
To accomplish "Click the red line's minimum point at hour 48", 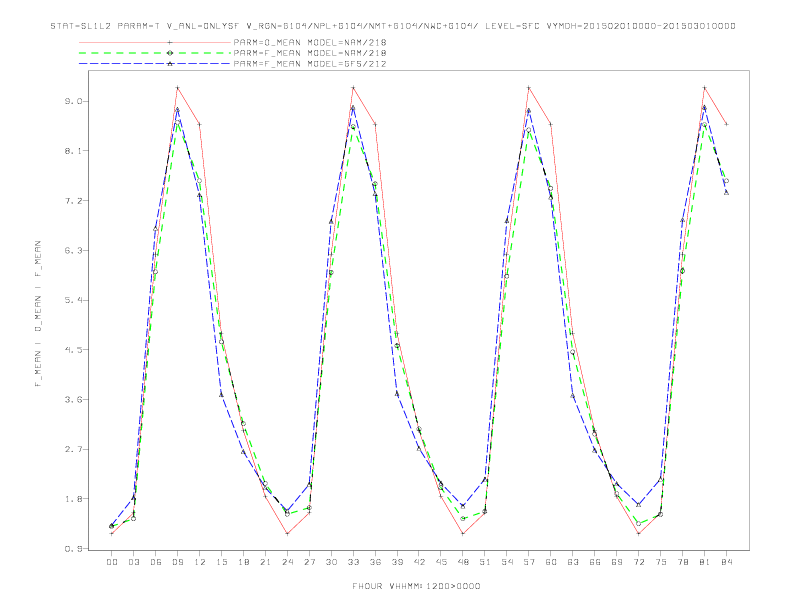I will tap(463, 534).
